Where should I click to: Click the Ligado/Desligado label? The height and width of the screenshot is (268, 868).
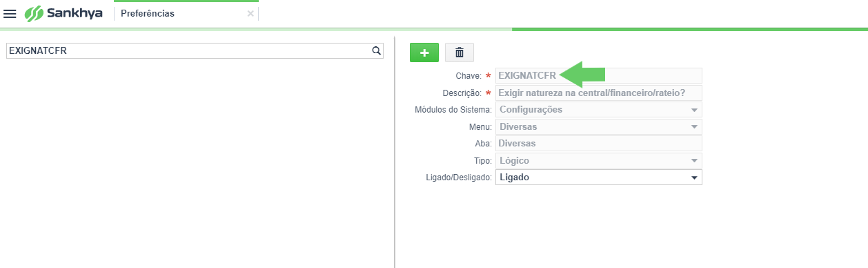[459, 178]
